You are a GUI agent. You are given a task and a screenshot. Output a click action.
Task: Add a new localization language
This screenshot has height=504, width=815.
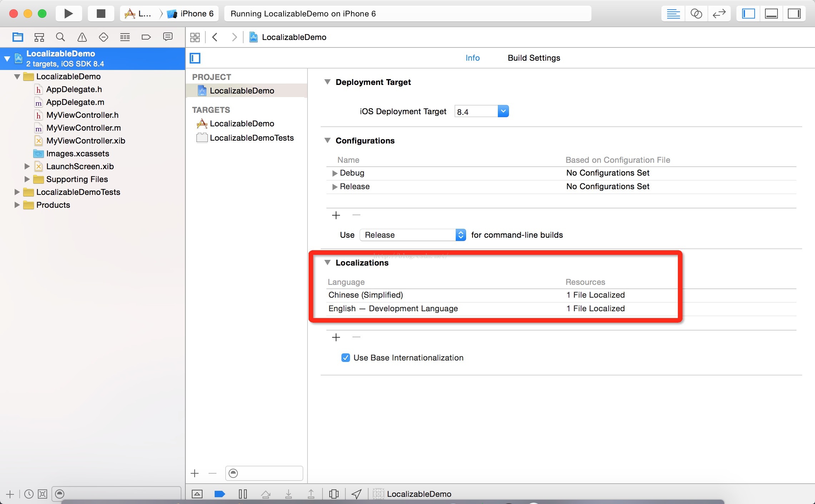tap(336, 337)
